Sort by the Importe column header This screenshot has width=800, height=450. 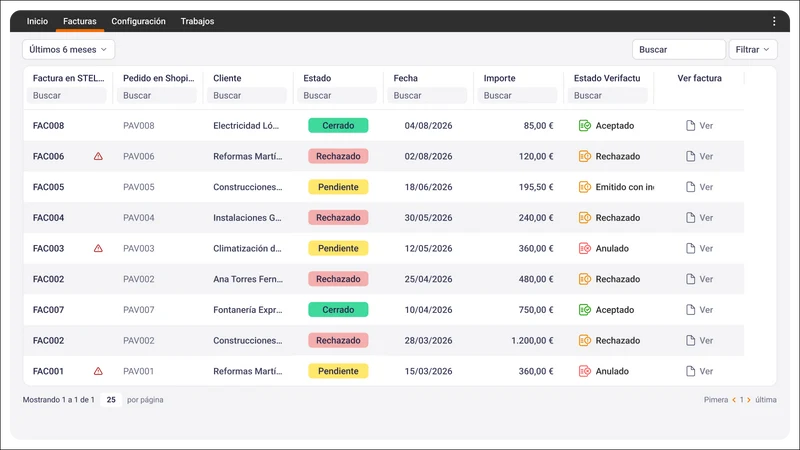click(x=499, y=78)
